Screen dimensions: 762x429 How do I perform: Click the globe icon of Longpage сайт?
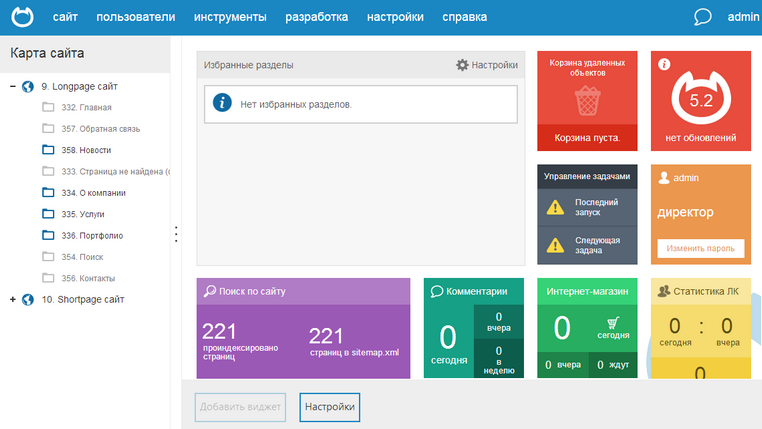28,86
